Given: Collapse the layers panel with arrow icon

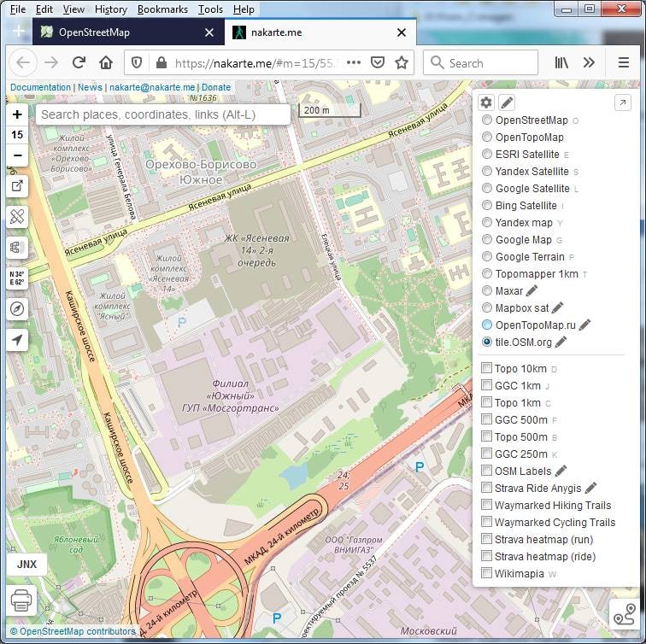Looking at the screenshot, I should (x=623, y=102).
